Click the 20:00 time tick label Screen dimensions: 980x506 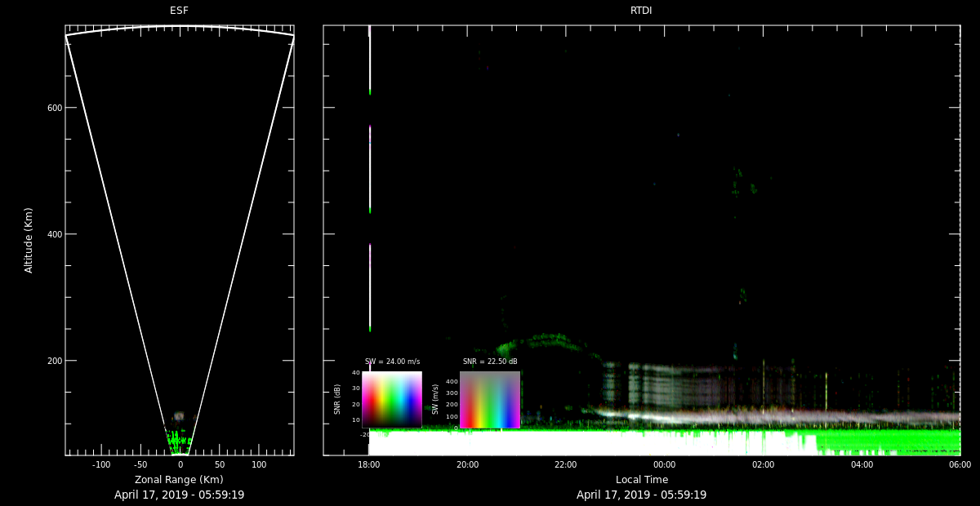[467, 464]
